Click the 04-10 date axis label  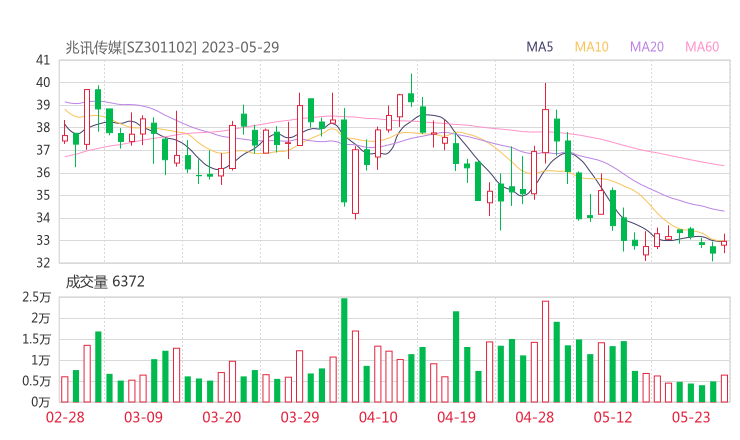[378, 417]
